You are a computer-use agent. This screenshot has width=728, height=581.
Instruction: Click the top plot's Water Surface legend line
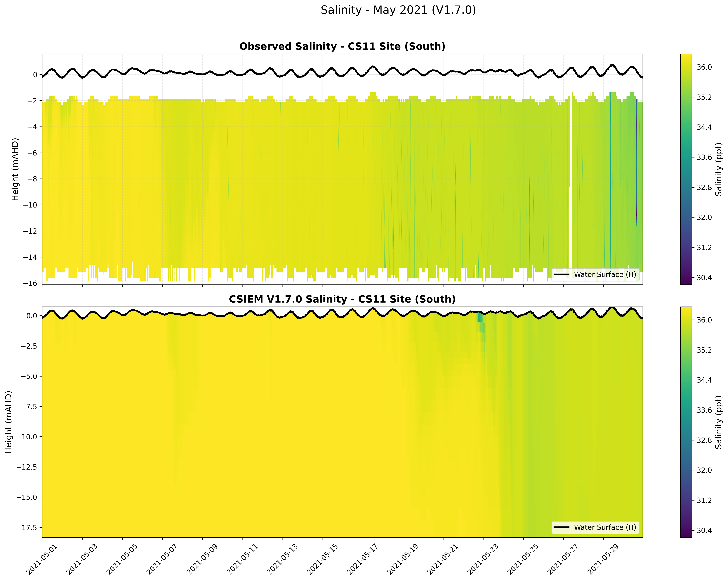click(562, 275)
